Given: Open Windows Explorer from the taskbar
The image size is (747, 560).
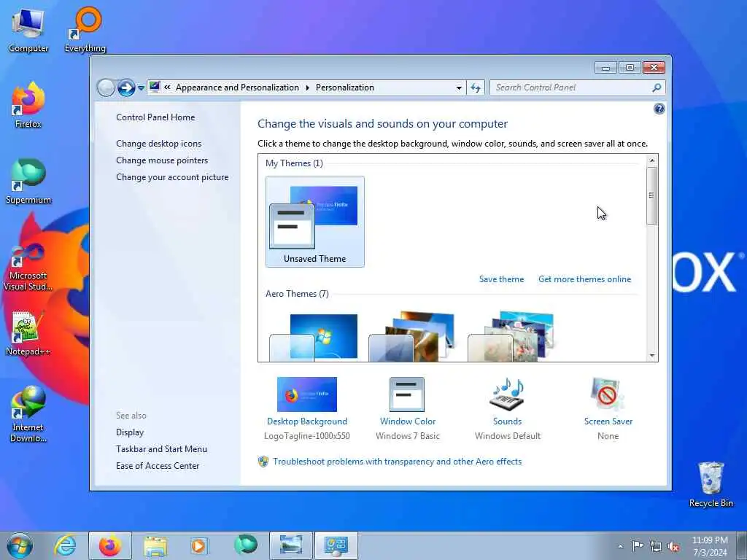Looking at the screenshot, I should tap(155, 546).
